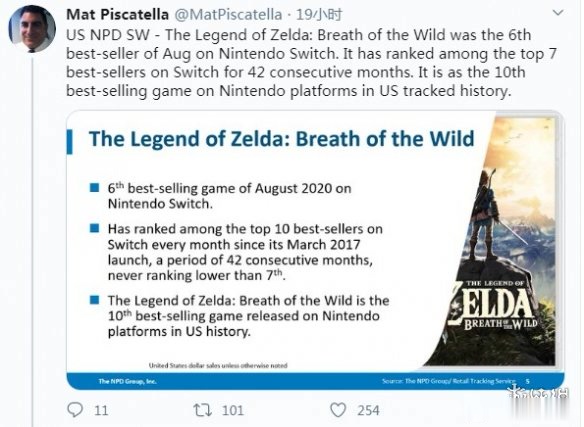Click the top 10 best-sellers bullet paragraph
This screenshot has width=584, height=427.
(245, 252)
